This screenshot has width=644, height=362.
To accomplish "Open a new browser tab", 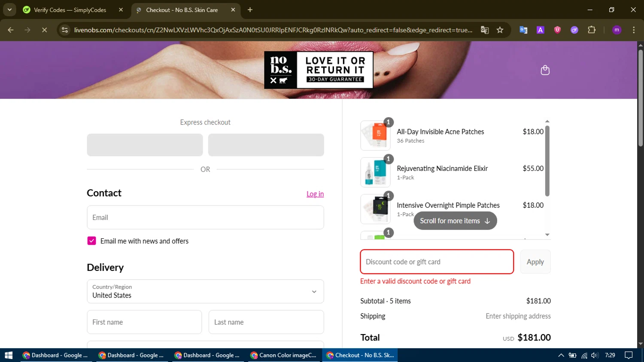I will click(x=250, y=10).
